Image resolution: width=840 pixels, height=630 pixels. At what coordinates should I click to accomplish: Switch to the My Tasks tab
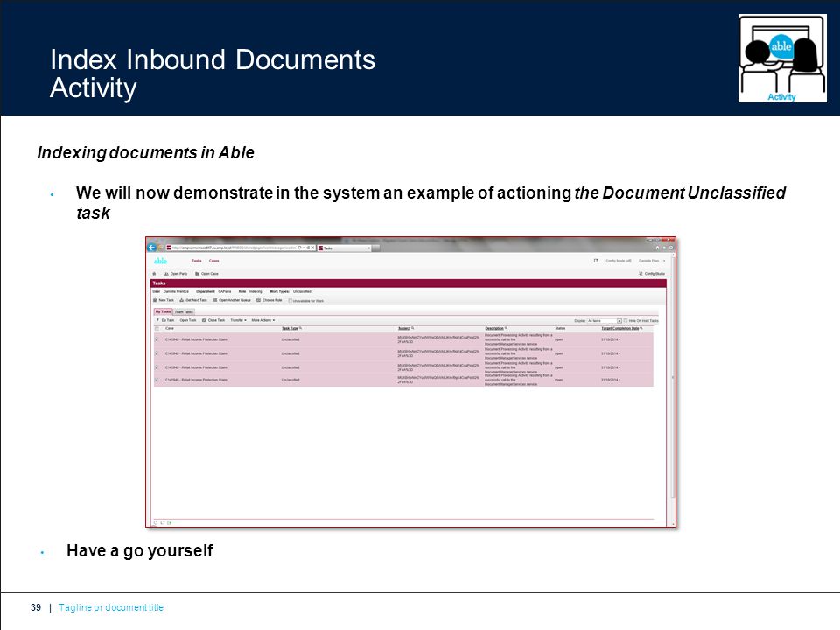163,311
